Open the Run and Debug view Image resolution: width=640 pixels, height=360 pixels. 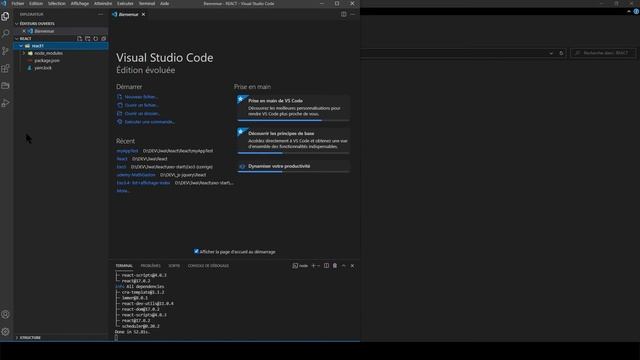(x=5, y=103)
